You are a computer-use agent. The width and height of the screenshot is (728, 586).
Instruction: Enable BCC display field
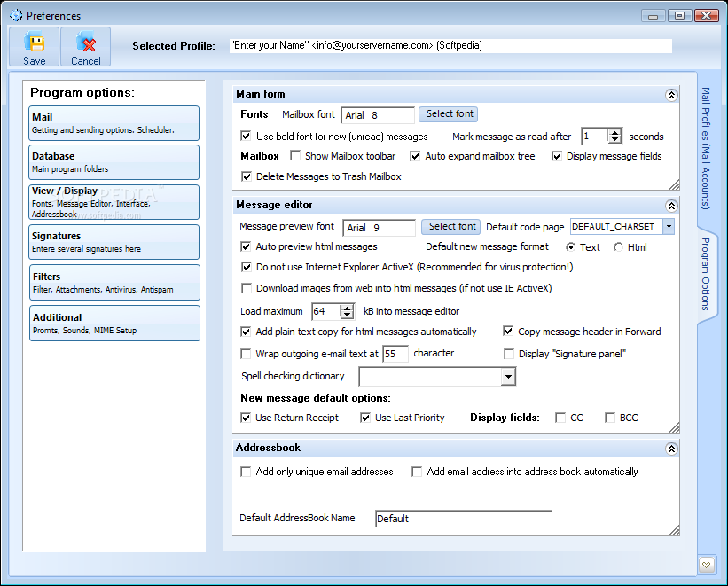pyautogui.click(x=610, y=418)
